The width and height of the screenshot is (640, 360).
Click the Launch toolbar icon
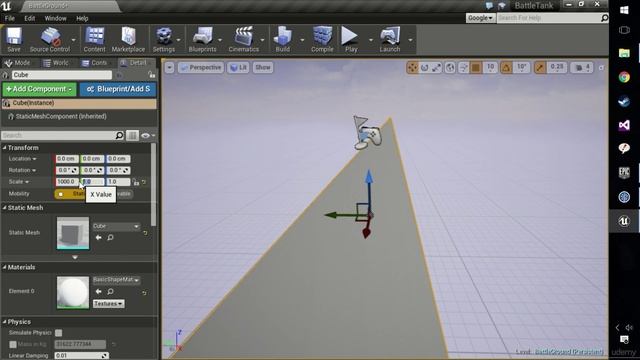[x=390, y=40]
